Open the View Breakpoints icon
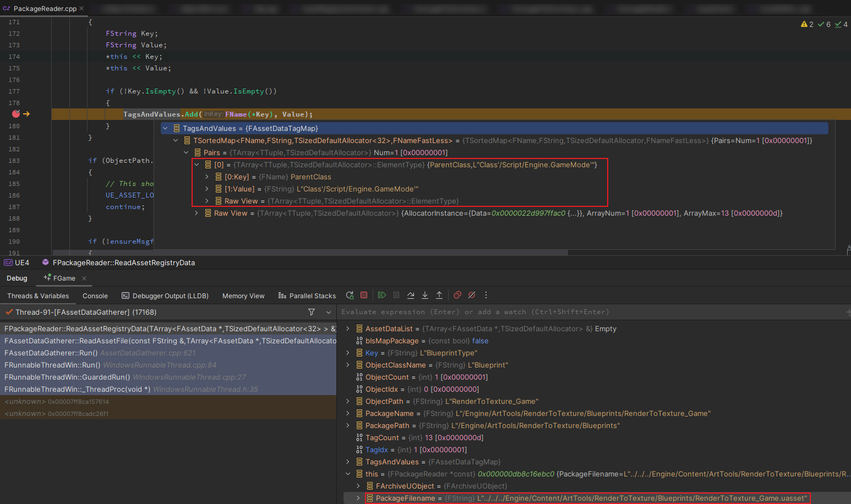This screenshot has width=851, height=504. pyautogui.click(x=457, y=295)
